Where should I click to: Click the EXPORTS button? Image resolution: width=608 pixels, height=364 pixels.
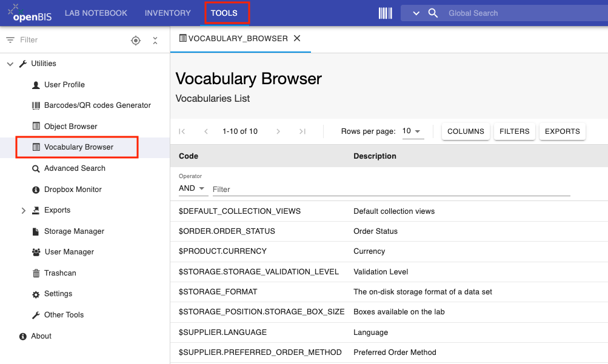tap(563, 131)
